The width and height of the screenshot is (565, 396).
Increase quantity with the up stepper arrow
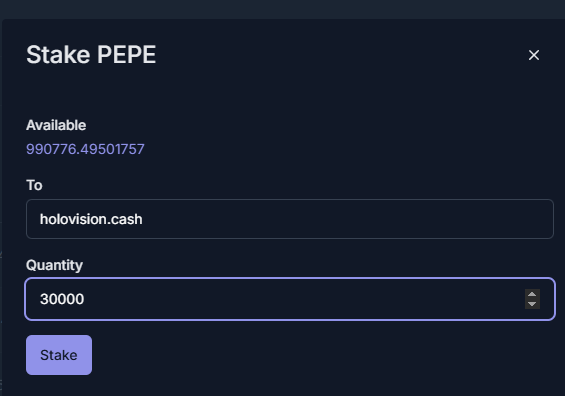click(532, 294)
